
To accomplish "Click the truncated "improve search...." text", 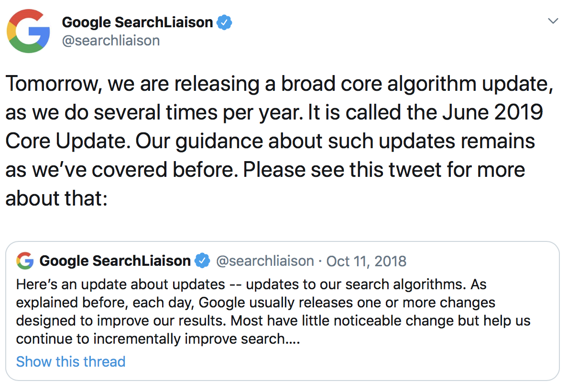I will (265, 339).
